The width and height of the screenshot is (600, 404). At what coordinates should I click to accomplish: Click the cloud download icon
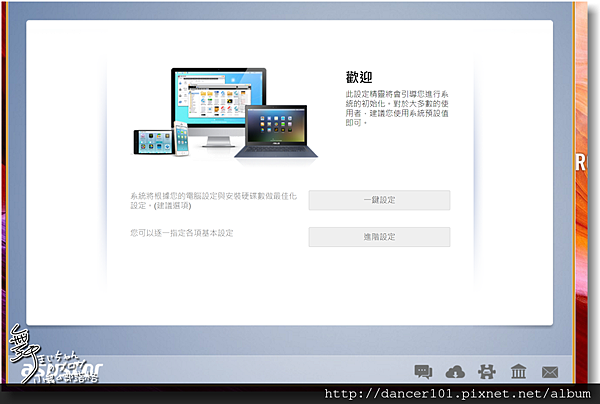click(x=455, y=372)
